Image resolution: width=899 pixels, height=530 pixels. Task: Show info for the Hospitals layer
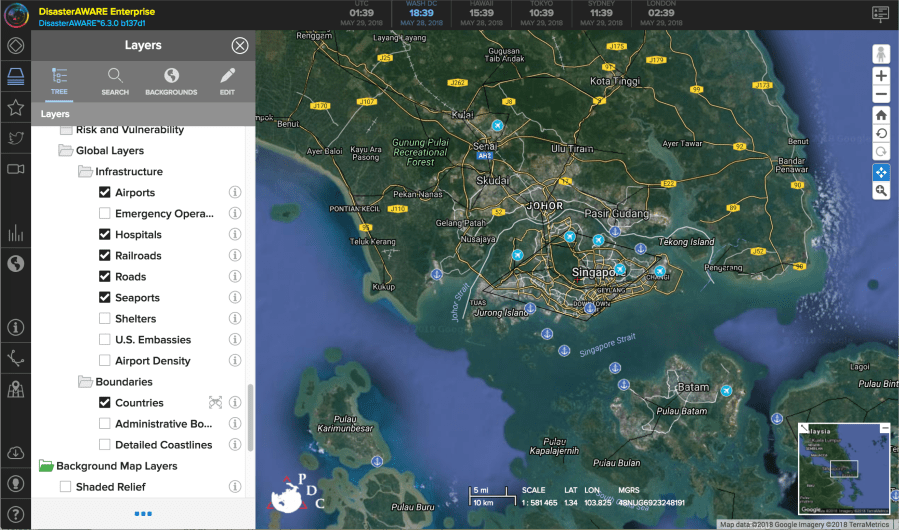click(236, 235)
